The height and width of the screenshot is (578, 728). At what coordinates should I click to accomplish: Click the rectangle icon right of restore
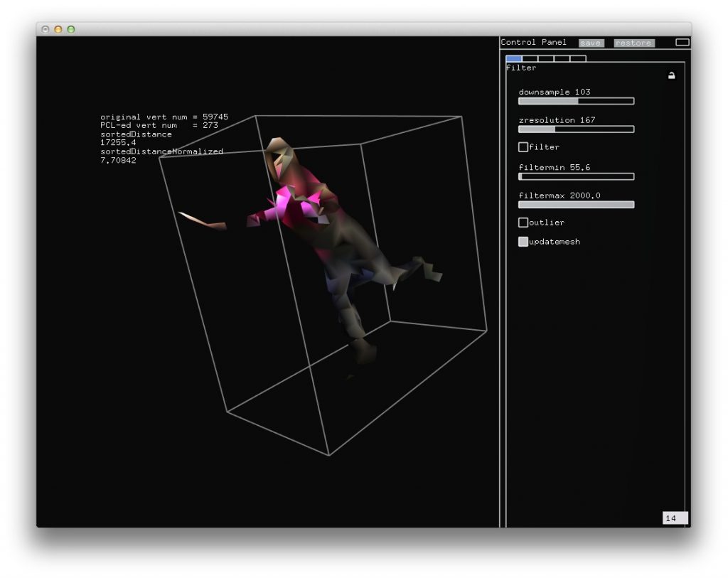tap(682, 43)
